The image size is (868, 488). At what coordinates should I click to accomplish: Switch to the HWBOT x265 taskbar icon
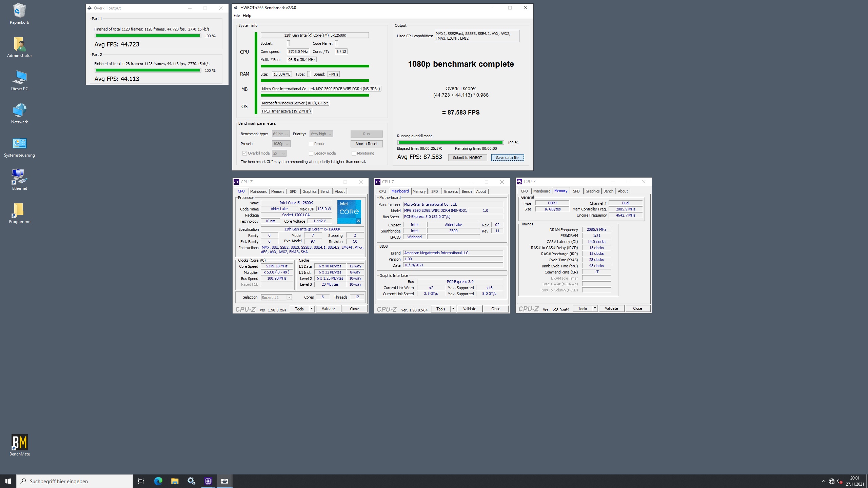[224, 481]
